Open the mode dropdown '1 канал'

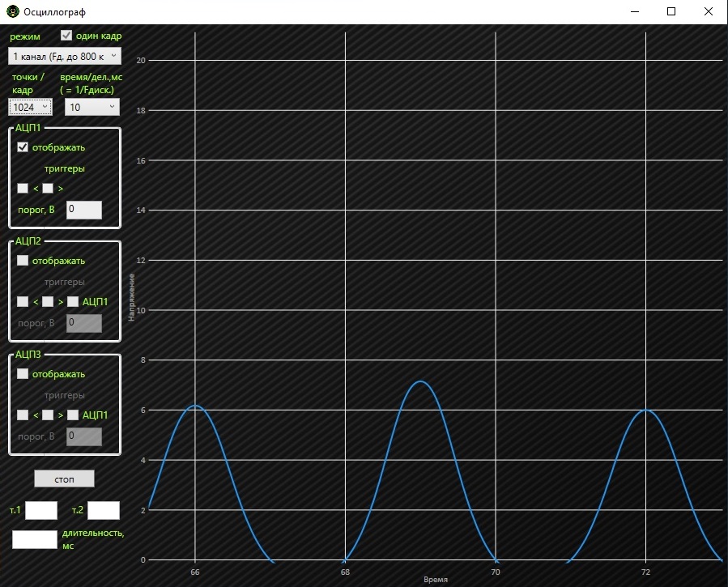65,56
